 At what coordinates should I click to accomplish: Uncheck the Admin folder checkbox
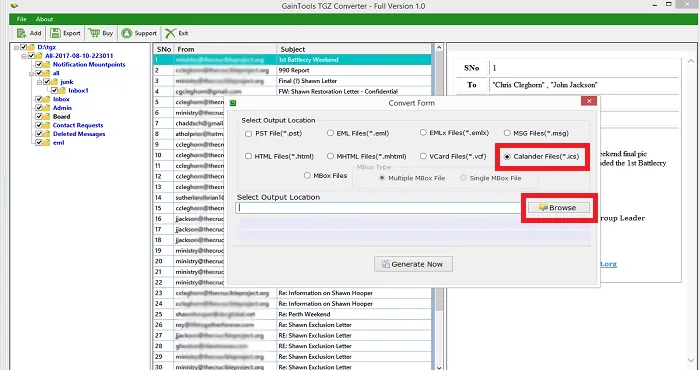tap(39, 108)
